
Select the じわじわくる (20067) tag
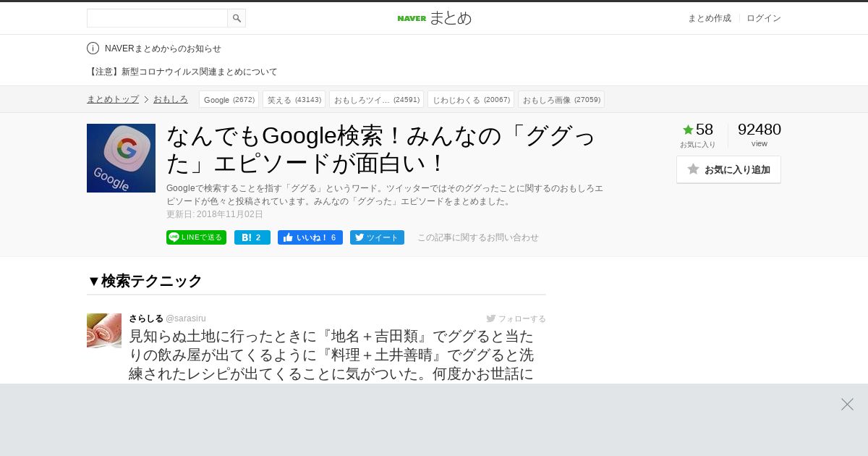tap(471, 99)
